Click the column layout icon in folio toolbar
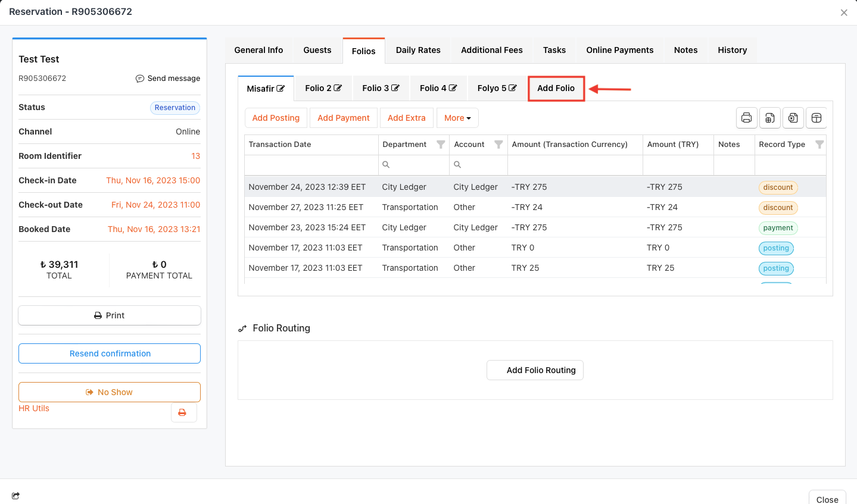 point(817,118)
